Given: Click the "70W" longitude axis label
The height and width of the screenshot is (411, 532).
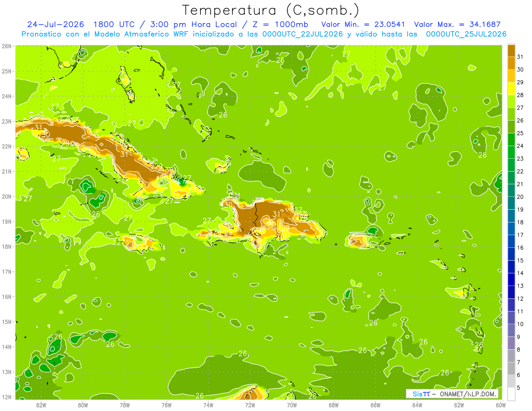Looking at the screenshot, I should coord(292,405).
